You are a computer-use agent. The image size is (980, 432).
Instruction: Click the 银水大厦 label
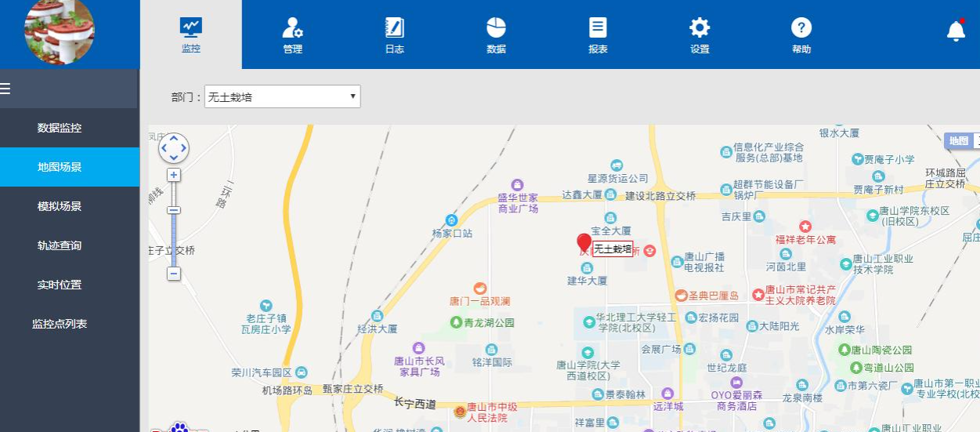(x=839, y=133)
